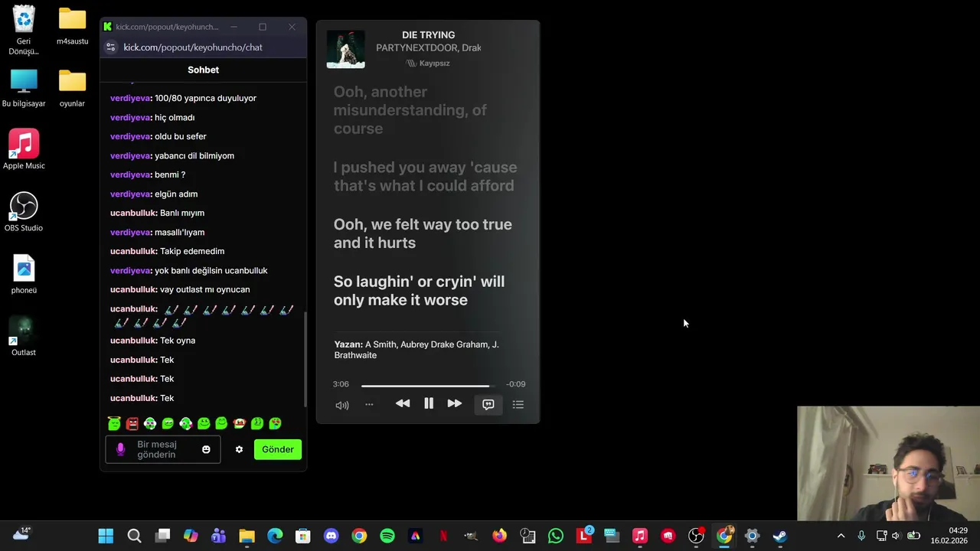Viewport: 980px width, 551px height.
Task: Open OBS Studio taskbar icon
Action: (x=696, y=536)
